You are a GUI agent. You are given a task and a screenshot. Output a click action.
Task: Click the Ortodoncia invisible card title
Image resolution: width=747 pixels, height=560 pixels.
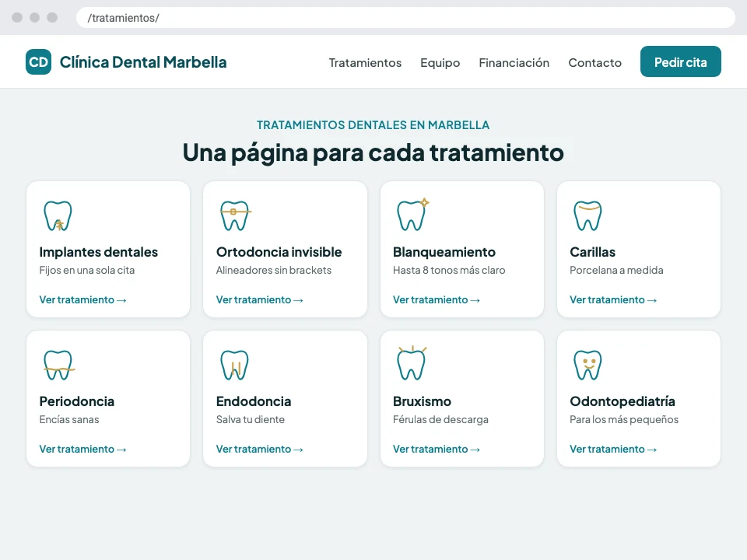(279, 252)
